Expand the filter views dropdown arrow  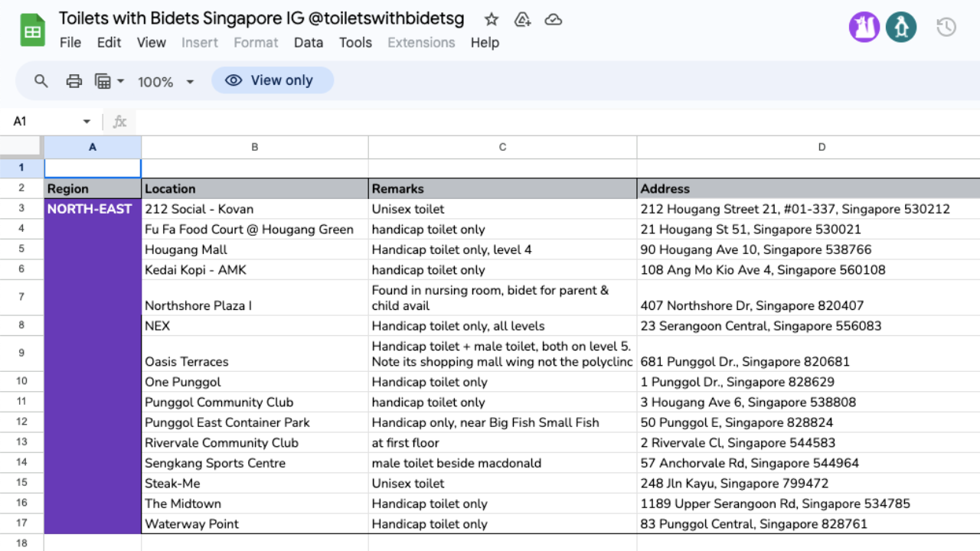click(x=121, y=81)
